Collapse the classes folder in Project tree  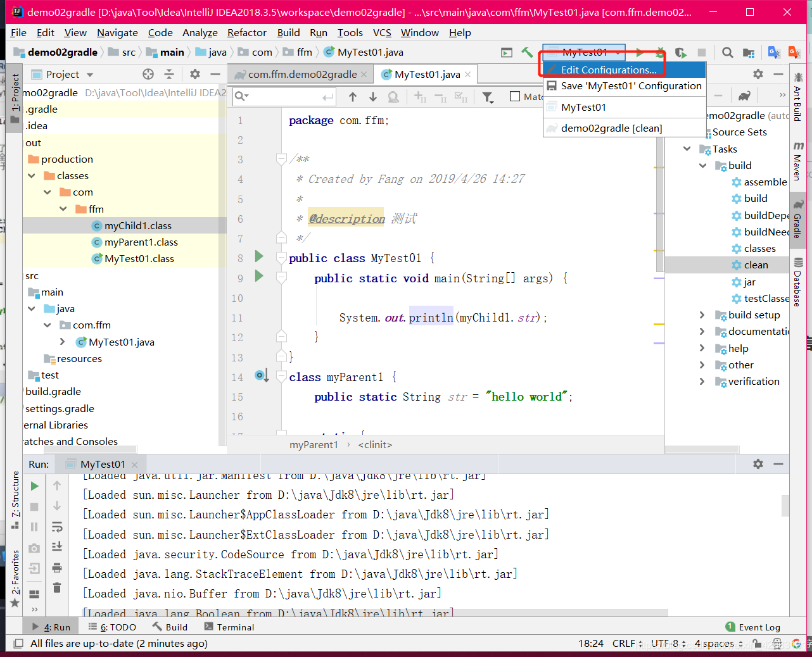[32, 175]
